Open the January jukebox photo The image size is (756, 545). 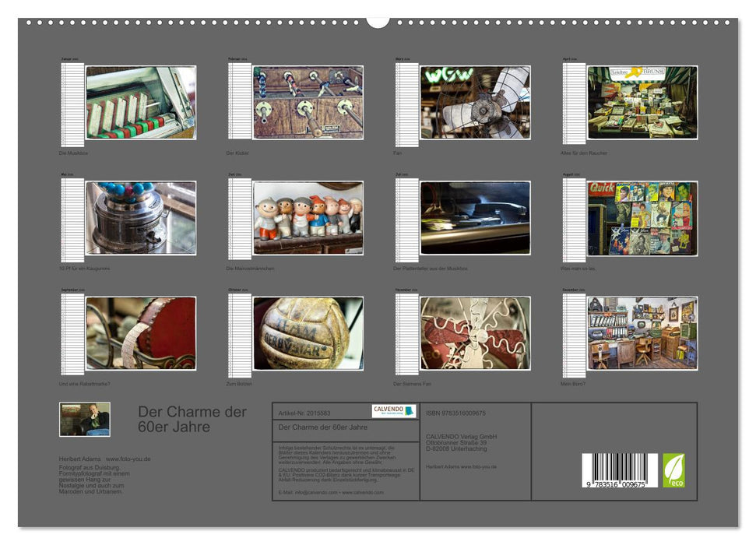tap(141, 103)
